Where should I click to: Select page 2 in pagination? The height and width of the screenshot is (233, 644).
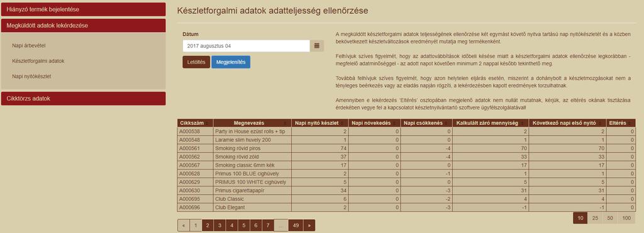208,225
